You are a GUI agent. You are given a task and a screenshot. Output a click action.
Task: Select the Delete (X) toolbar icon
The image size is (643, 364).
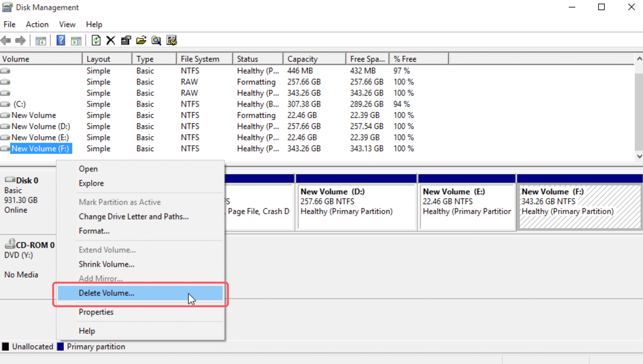[111, 40]
